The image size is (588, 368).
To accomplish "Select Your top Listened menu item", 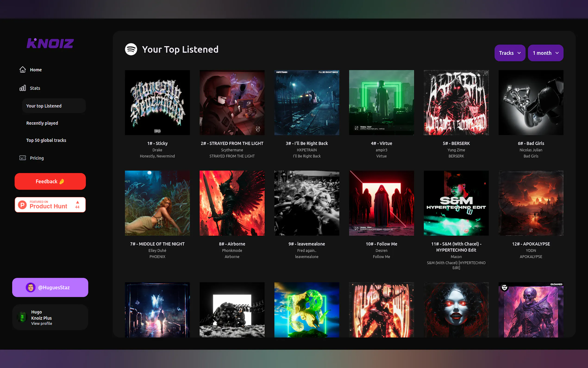I will pos(54,106).
